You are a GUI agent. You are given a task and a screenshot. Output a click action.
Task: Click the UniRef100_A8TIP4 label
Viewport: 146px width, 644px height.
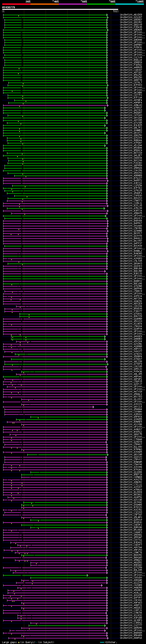[131, 299]
